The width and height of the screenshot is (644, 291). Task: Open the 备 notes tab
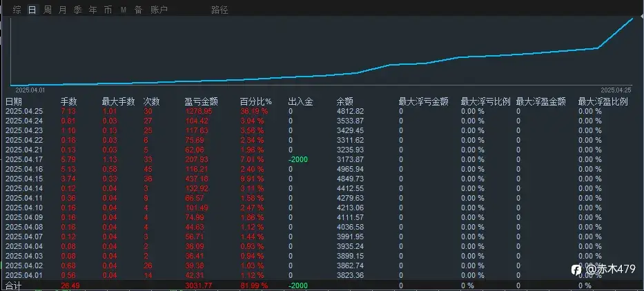[139, 10]
